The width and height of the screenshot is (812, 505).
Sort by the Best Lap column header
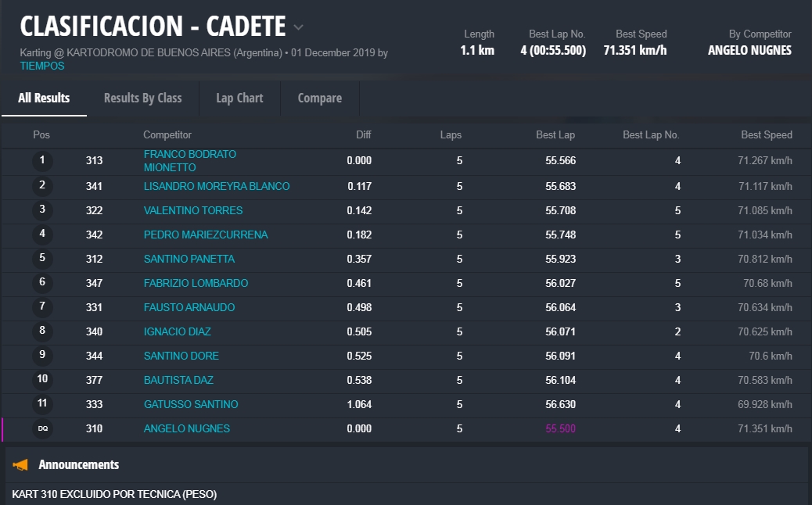pyautogui.click(x=555, y=135)
